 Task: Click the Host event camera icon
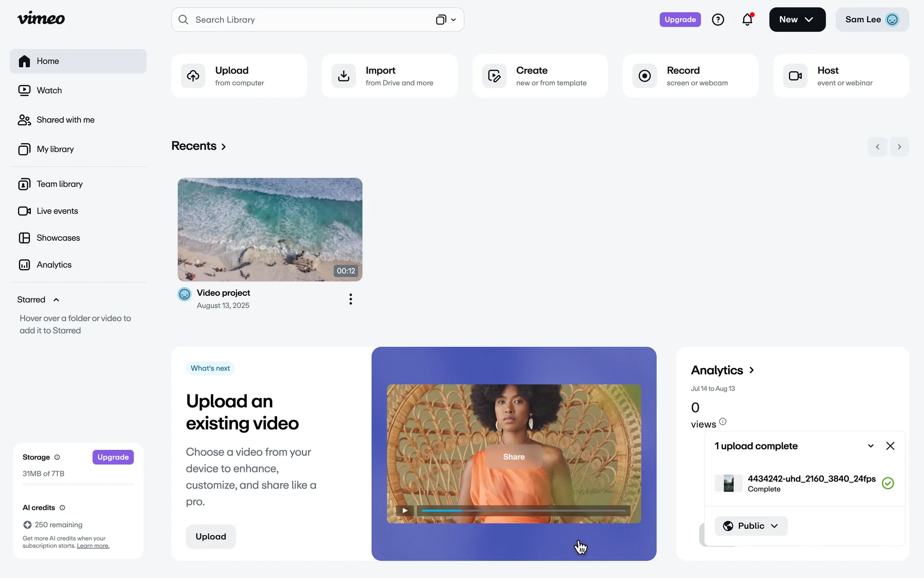pyautogui.click(x=795, y=76)
